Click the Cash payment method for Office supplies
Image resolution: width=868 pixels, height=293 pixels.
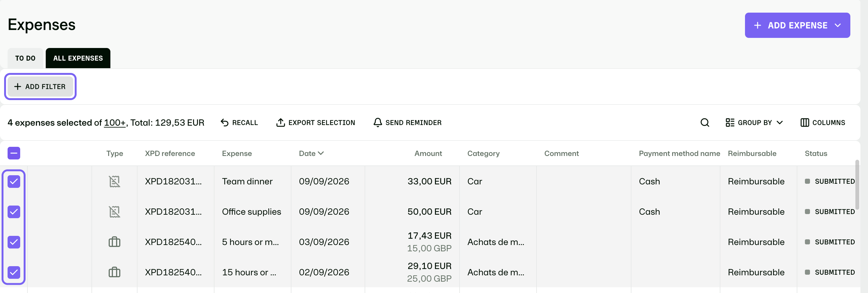649,212
